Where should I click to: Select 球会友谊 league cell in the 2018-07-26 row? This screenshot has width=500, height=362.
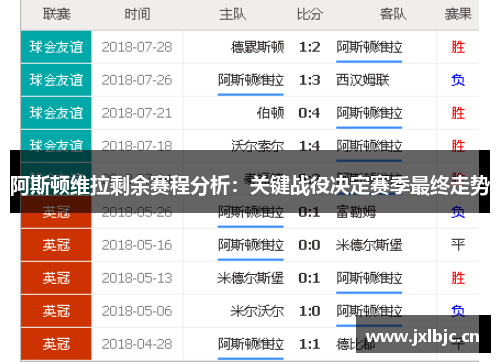[x=56, y=80]
